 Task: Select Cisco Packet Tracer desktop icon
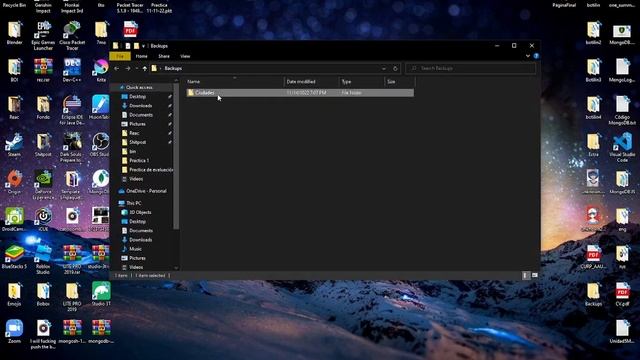[72, 36]
